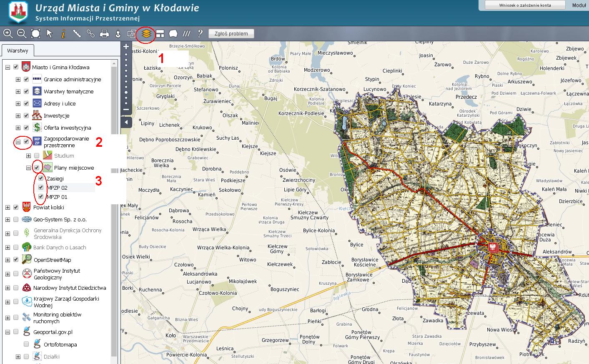This screenshot has height=364, width=589.
Task: Click the Kłodawa coat of arms logo
Action: [18, 12]
